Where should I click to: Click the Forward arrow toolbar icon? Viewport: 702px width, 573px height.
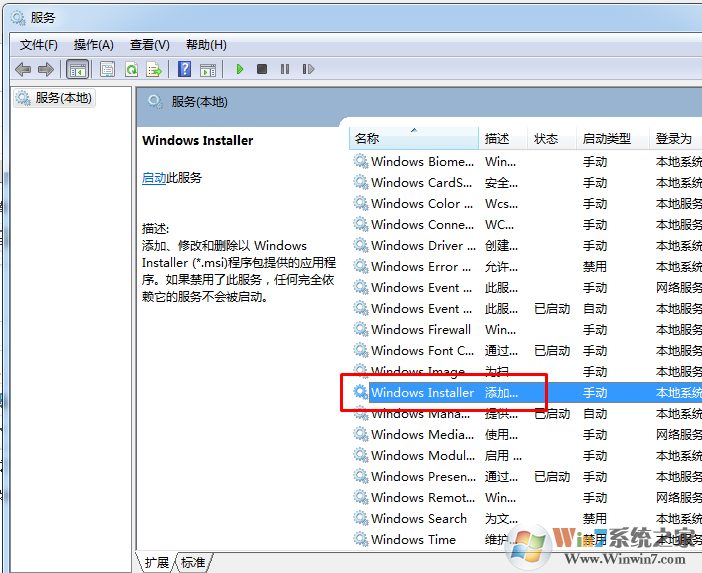pos(45,69)
